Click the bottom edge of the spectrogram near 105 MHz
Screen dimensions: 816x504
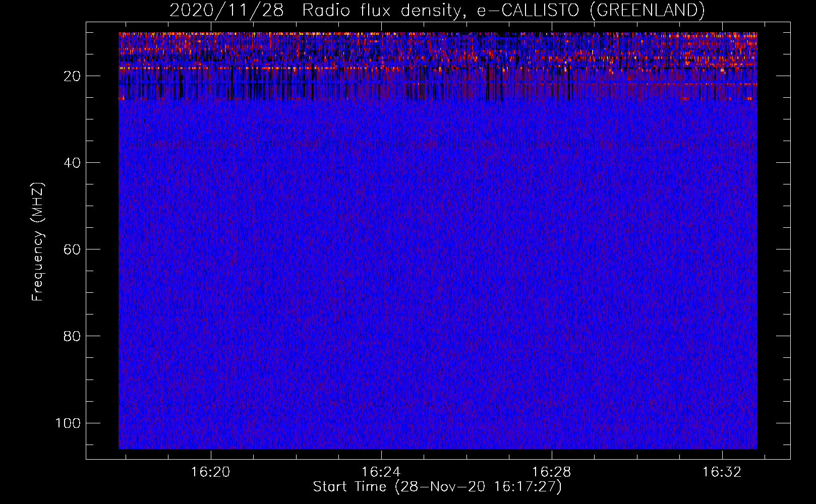(438, 447)
